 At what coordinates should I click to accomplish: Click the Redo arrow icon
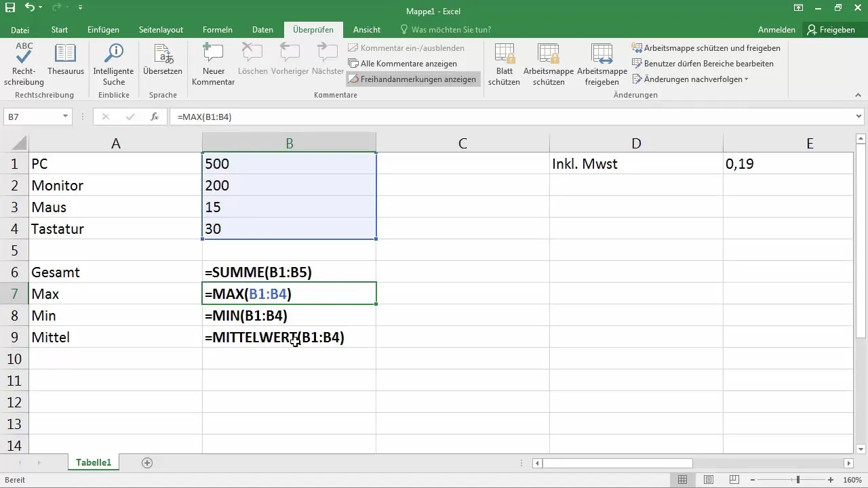(x=55, y=8)
